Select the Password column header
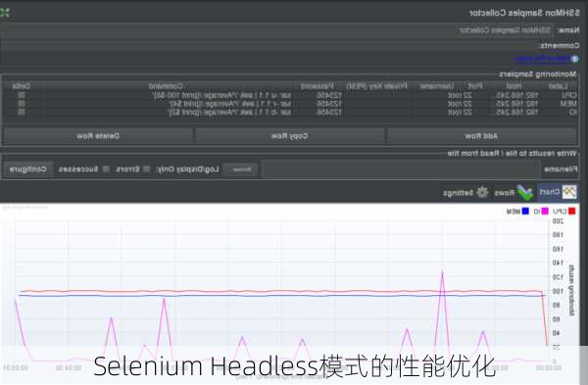This screenshot has height=385, width=588. pos(318,86)
